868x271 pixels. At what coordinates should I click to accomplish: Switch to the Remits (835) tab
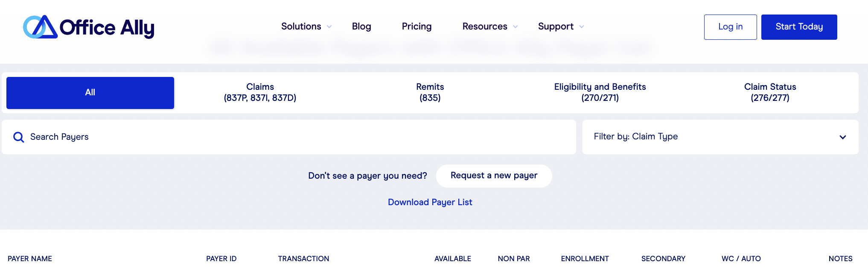point(430,92)
